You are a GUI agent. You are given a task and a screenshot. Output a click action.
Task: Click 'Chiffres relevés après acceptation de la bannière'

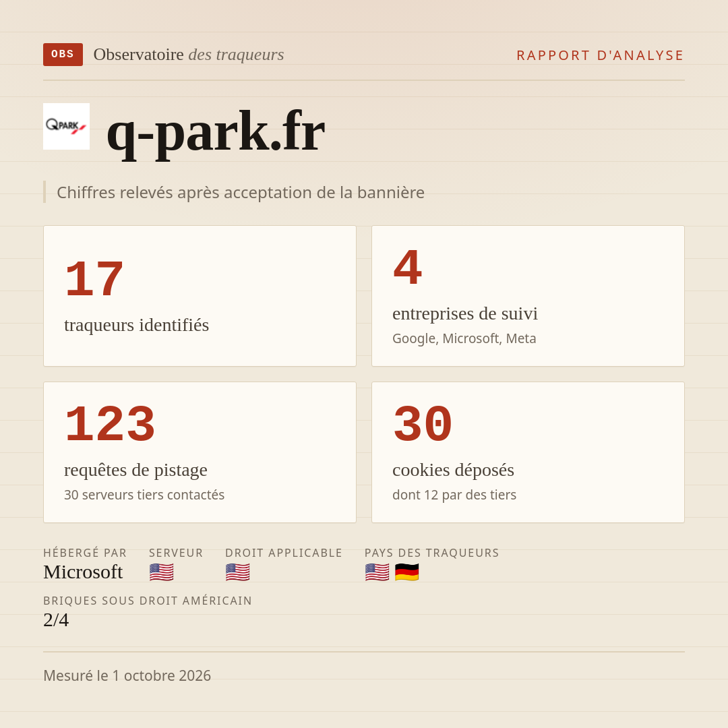pos(241,192)
